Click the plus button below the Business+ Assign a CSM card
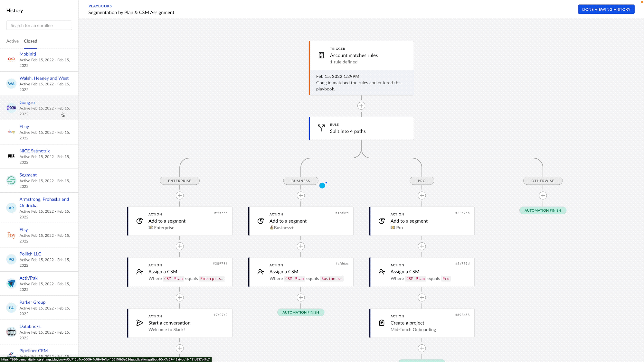The width and height of the screenshot is (644, 362). pyautogui.click(x=301, y=298)
